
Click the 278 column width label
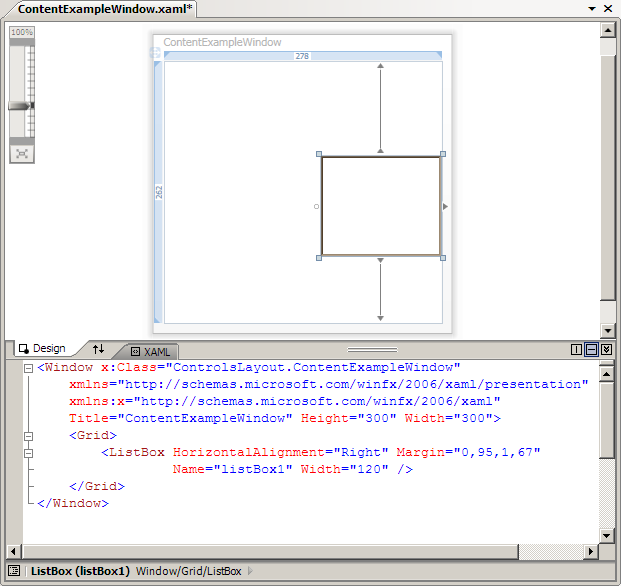click(302, 56)
